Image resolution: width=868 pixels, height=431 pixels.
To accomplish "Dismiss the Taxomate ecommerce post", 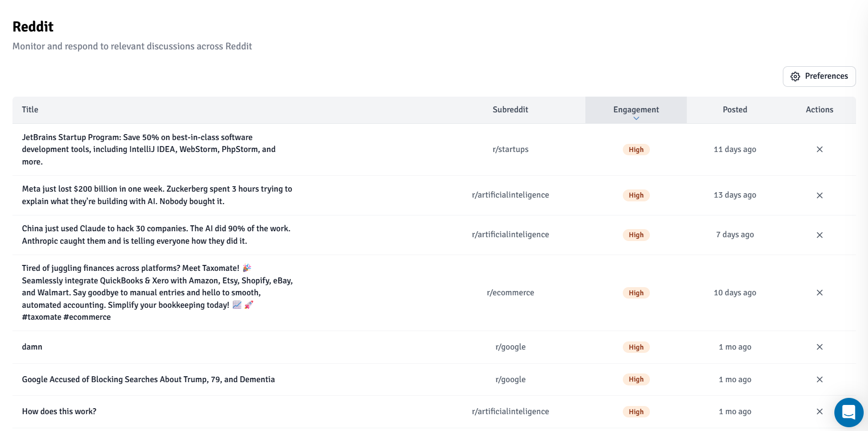I will pos(819,293).
